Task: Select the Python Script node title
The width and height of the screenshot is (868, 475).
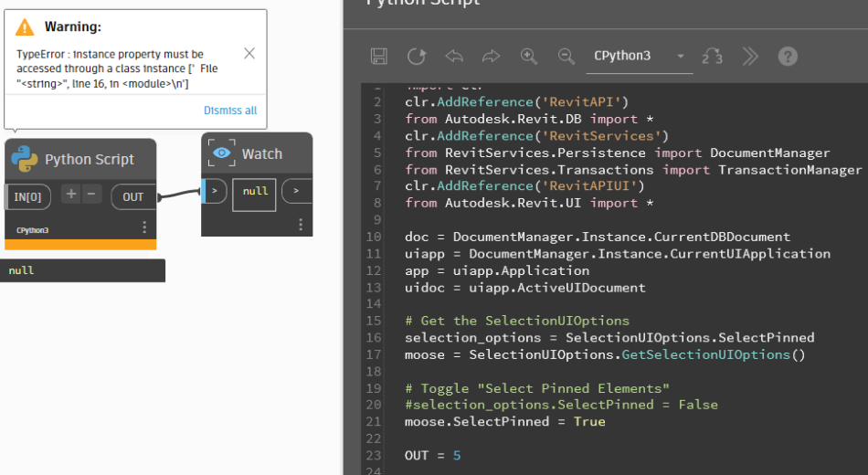Action: pyautogui.click(x=90, y=160)
